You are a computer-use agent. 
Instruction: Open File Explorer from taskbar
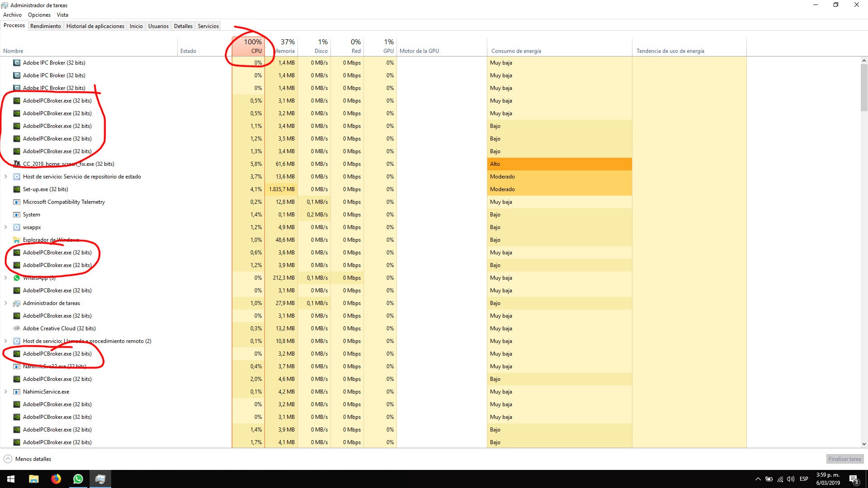click(x=34, y=479)
